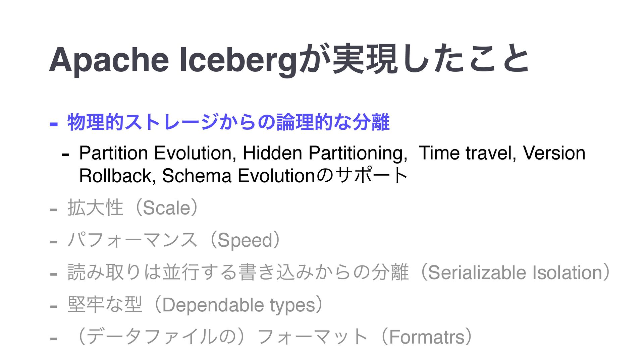Click the slide title 'Apache Icebergが実現したこと'
Viewport: 644px width, 362px height.
289,59
